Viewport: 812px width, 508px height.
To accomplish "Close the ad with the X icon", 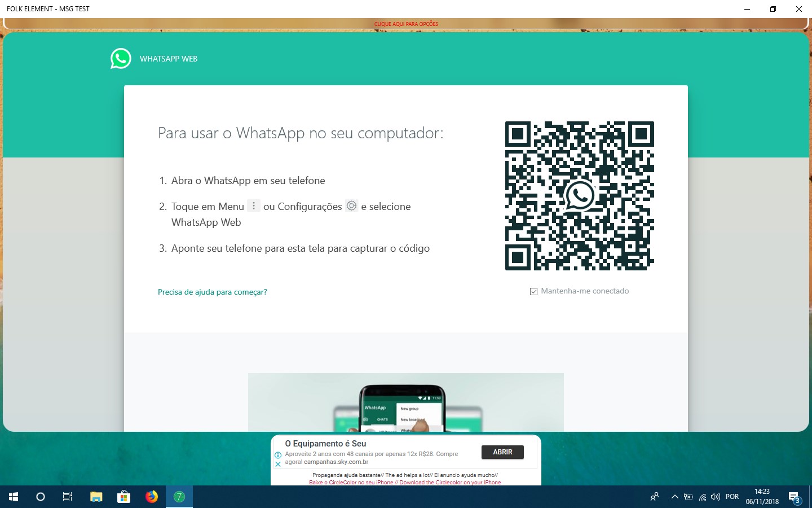I will click(x=278, y=464).
